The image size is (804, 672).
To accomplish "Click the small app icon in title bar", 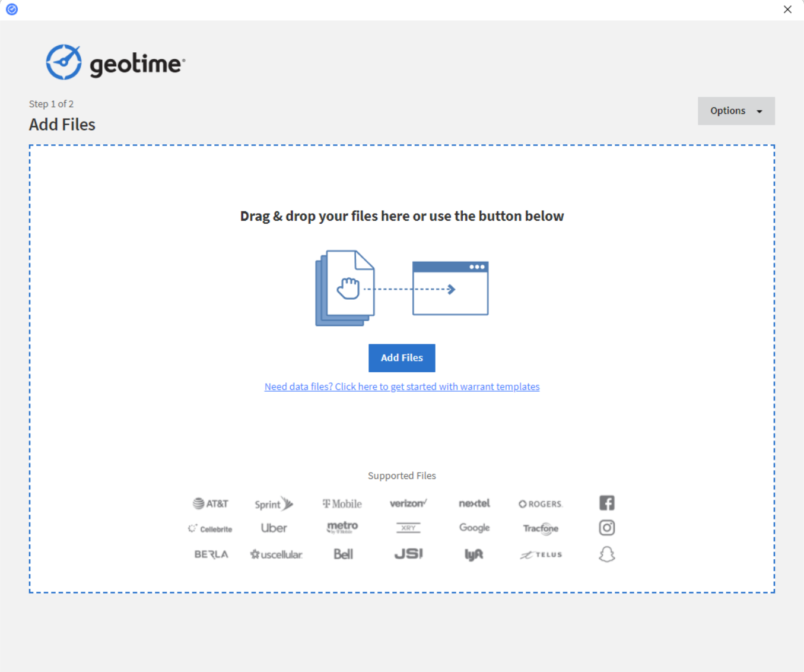I will 12,9.
